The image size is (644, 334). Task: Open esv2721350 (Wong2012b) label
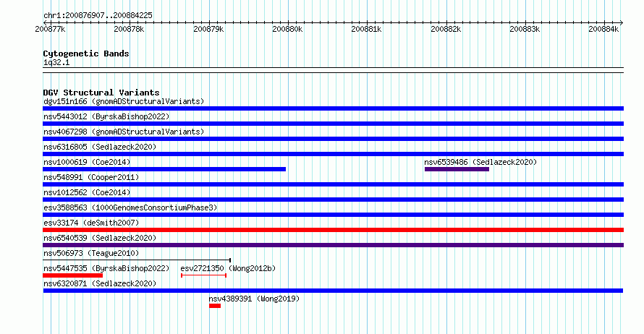click(228, 268)
